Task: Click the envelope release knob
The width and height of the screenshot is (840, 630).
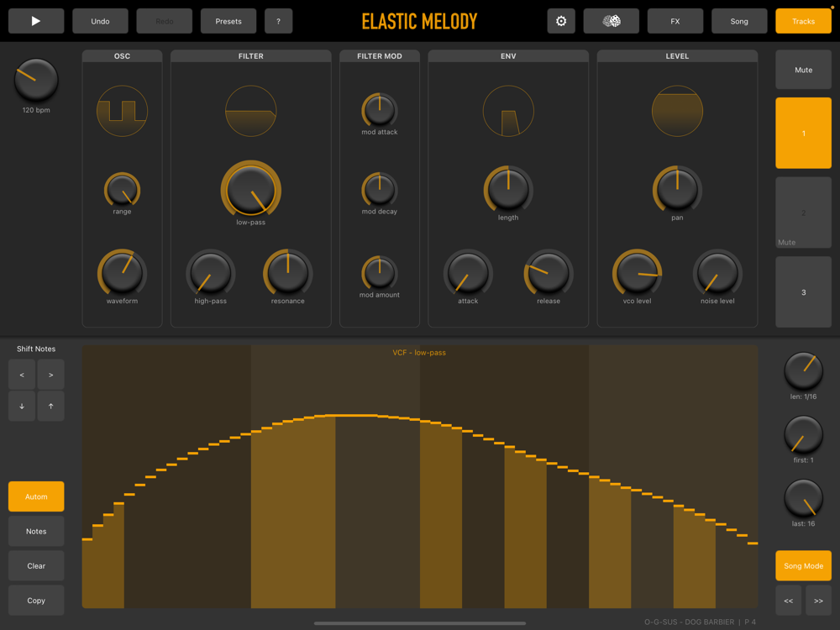Action: (549, 273)
